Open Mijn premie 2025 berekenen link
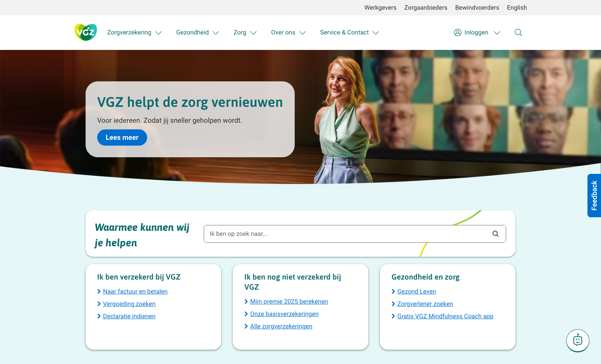601x364 pixels. pos(289,302)
